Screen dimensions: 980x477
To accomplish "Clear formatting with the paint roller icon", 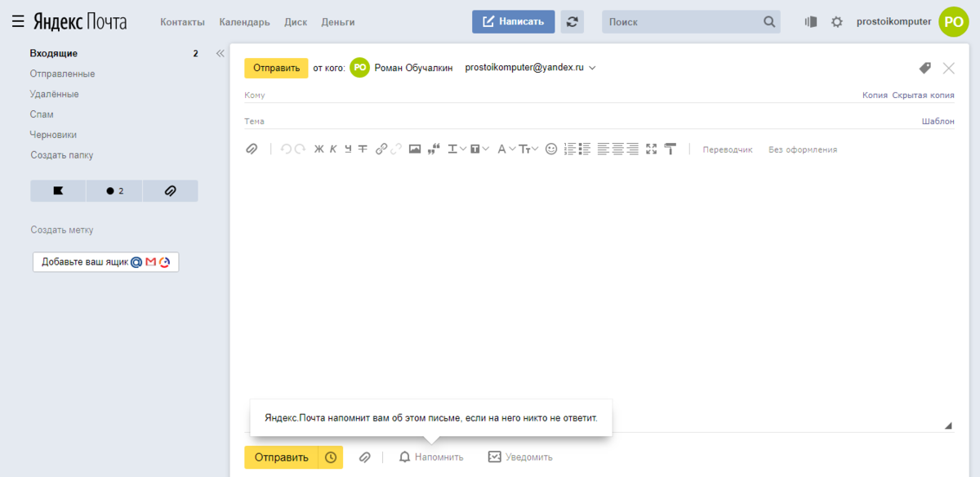I will pyautogui.click(x=670, y=149).
